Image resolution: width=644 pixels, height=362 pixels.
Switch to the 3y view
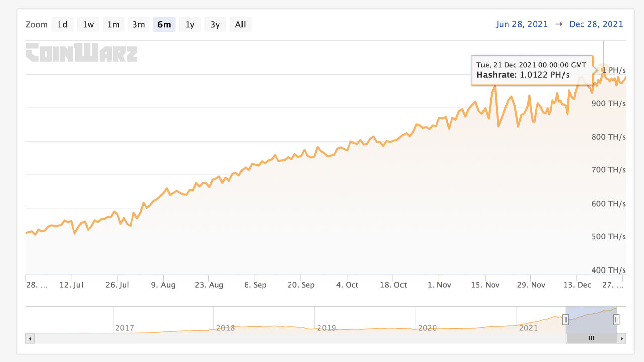(x=215, y=24)
